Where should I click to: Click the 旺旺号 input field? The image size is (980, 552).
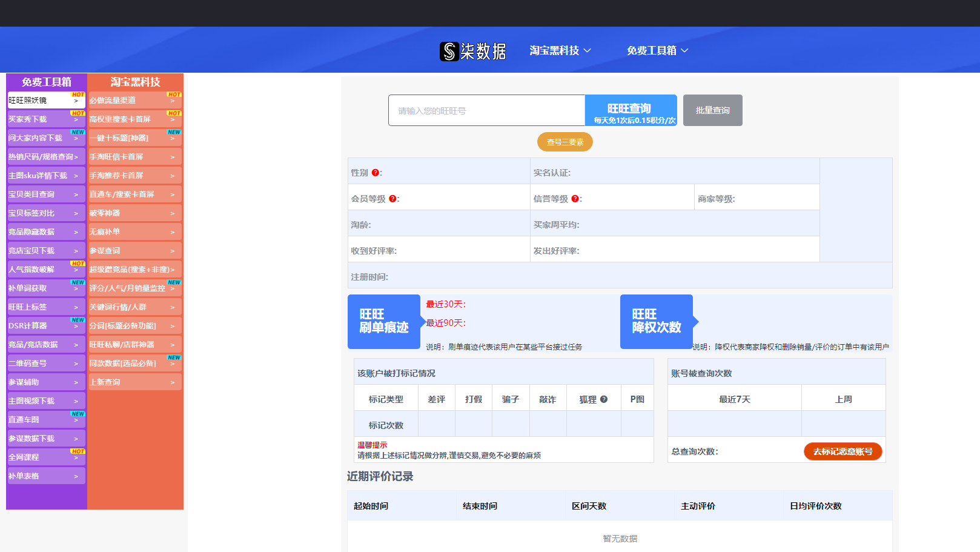click(x=486, y=110)
